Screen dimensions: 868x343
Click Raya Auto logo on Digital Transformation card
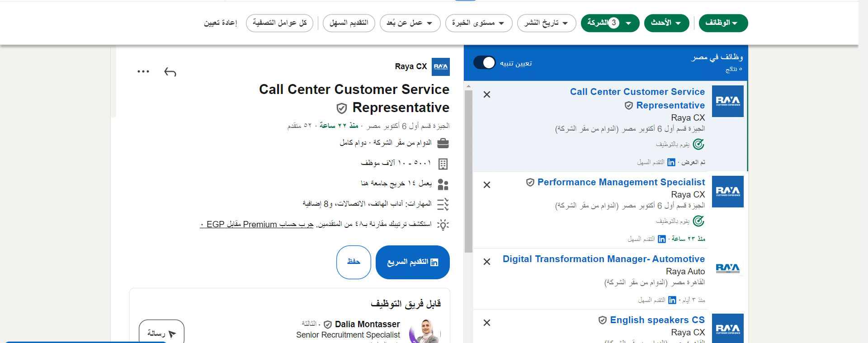pyautogui.click(x=728, y=268)
